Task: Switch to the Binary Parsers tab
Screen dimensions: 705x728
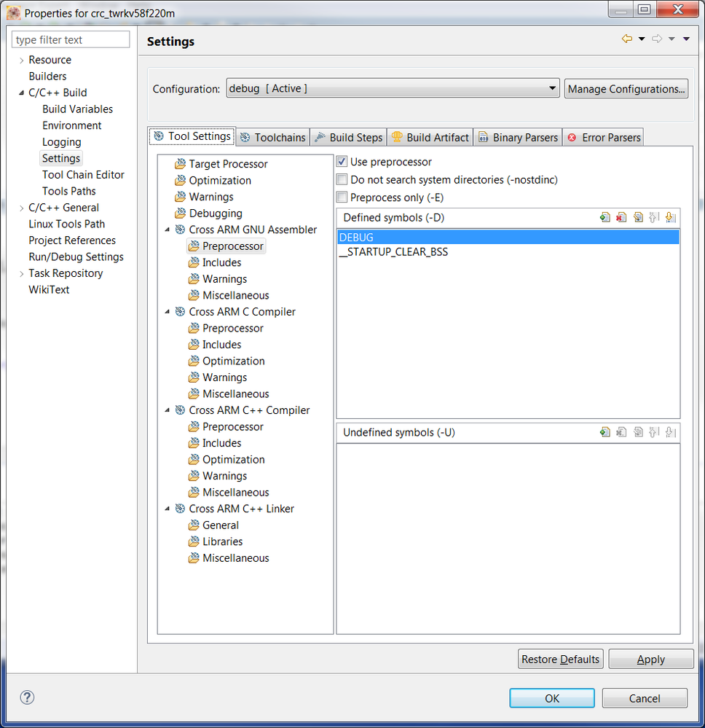Action: coord(518,138)
